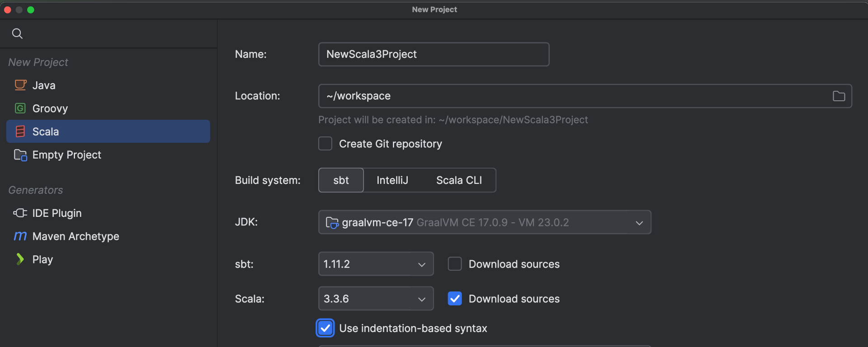This screenshot has width=868, height=347.
Task: Choose Empty Project type
Action: coord(108,155)
